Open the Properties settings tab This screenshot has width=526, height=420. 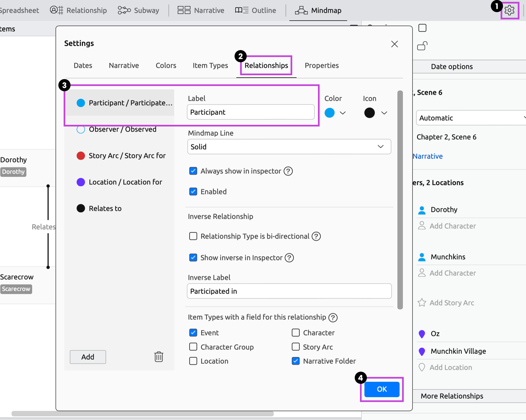click(322, 65)
